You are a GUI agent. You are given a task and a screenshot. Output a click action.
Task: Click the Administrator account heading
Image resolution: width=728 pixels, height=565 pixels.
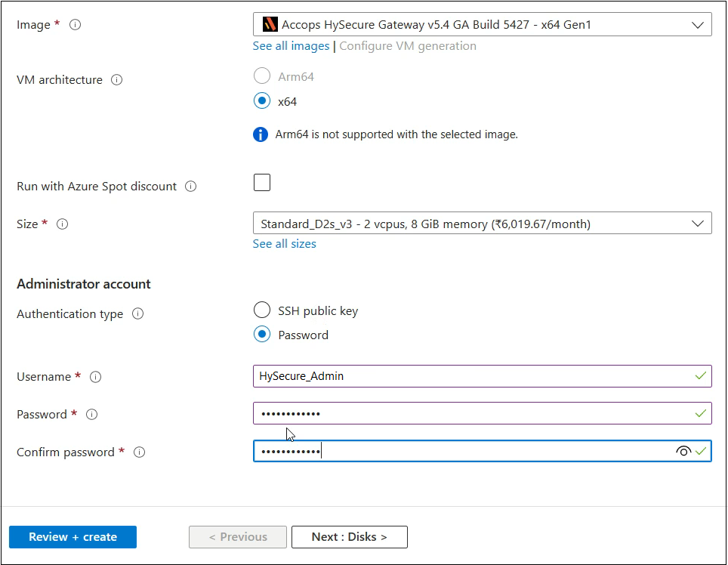coord(84,284)
